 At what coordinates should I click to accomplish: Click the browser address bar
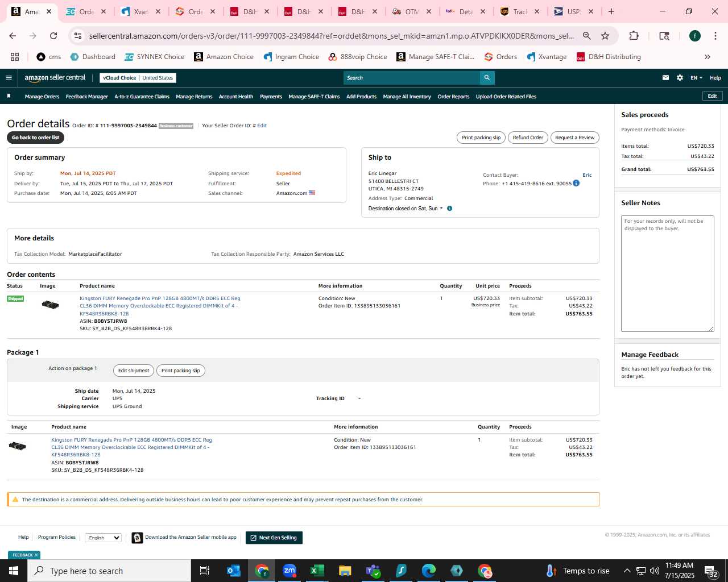[332, 36]
